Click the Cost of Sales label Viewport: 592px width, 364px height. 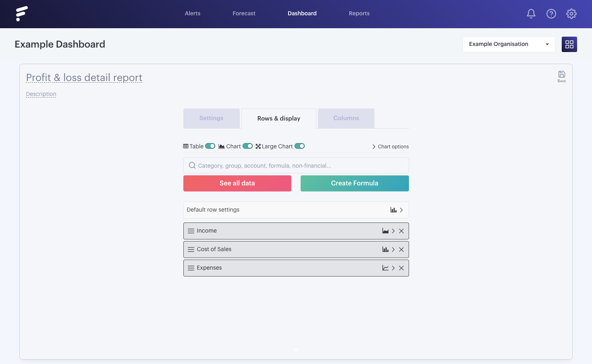click(214, 249)
